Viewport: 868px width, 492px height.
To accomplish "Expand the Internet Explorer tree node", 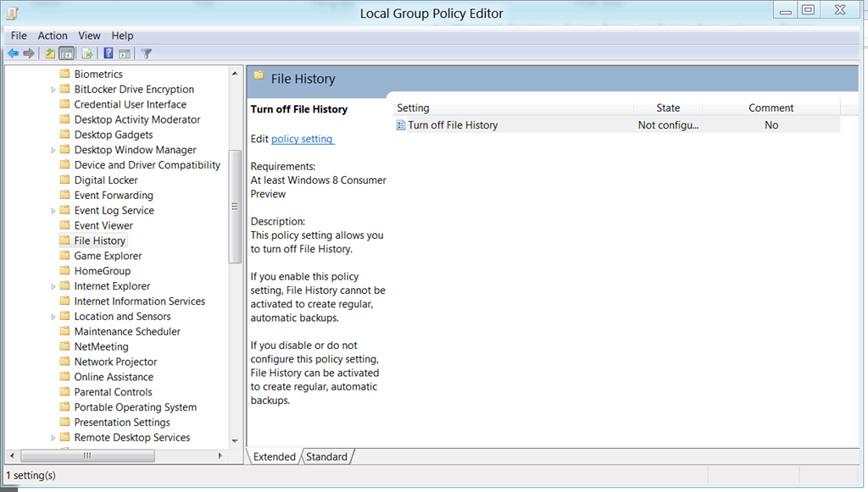I will [53, 286].
